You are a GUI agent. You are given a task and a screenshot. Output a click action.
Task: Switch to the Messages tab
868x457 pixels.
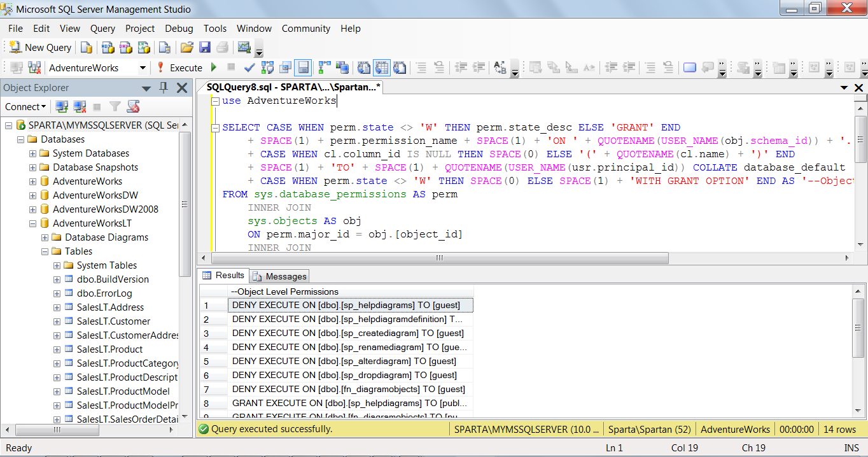[279, 276]
